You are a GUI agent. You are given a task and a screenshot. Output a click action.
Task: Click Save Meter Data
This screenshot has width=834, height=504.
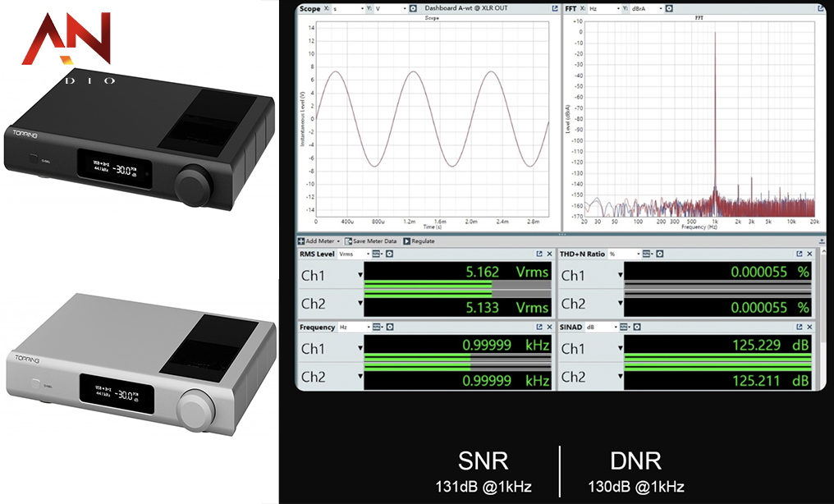[370, 241]
